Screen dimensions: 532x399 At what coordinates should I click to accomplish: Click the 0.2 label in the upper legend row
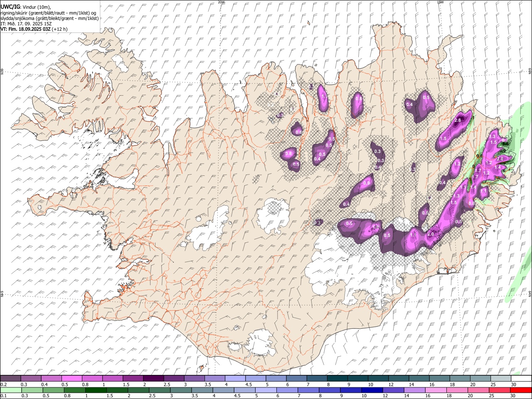coord(3,384)
